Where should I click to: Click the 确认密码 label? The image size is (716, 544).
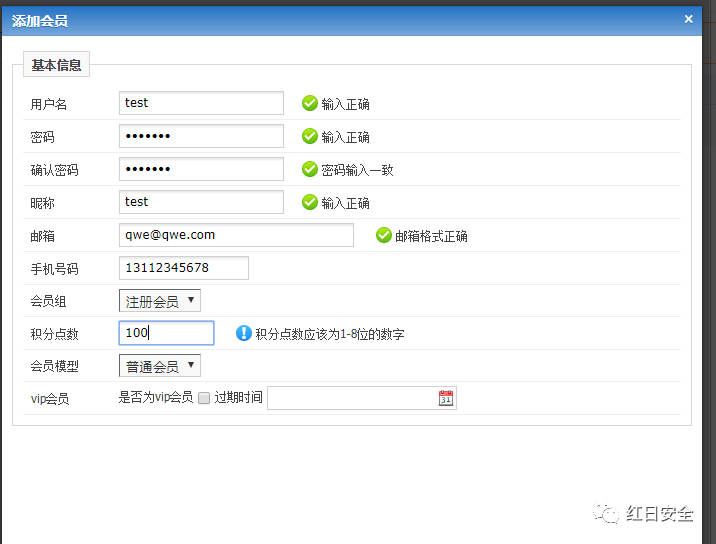click(54, 170)
